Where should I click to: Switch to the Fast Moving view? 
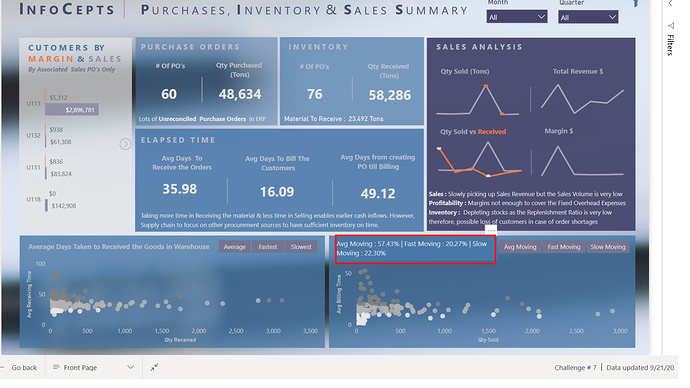564,247
